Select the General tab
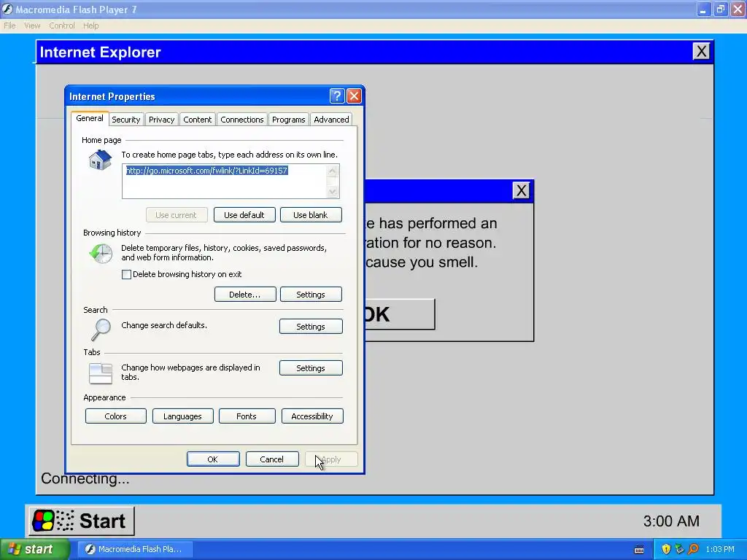 [x=90, y=118]
